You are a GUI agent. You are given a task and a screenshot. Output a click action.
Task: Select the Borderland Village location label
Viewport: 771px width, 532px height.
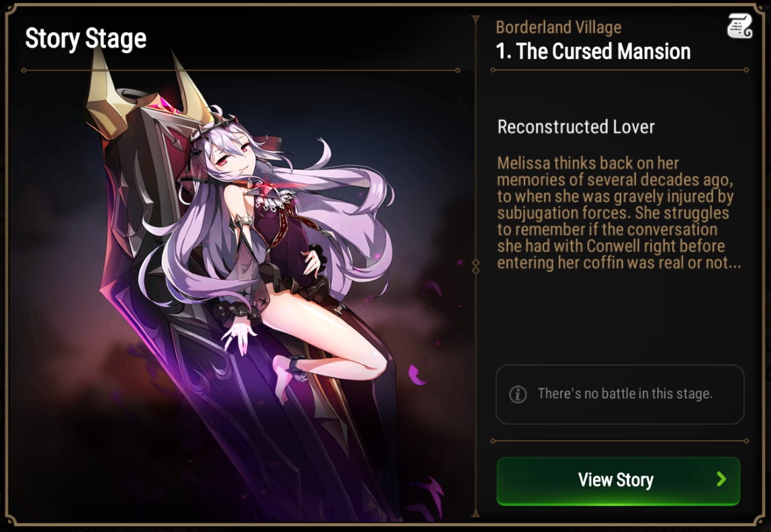(x=558, y=28)
